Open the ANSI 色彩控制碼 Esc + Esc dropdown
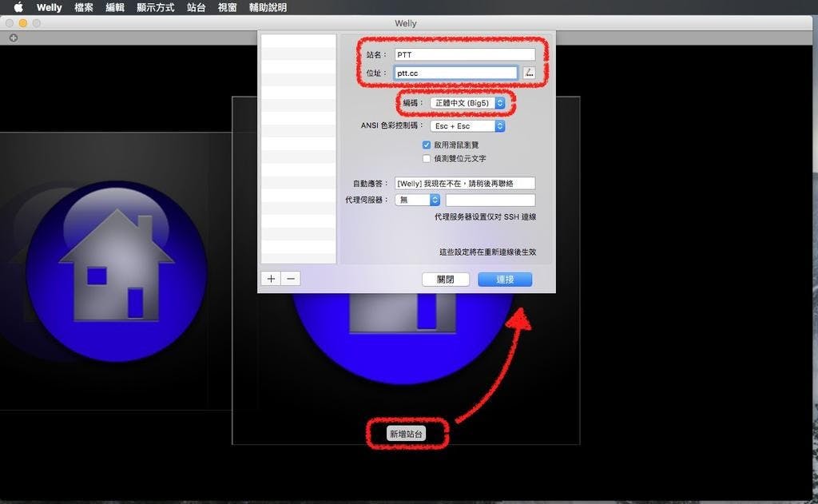The width and height of the screenshot is (818, 504). (467, 125)
